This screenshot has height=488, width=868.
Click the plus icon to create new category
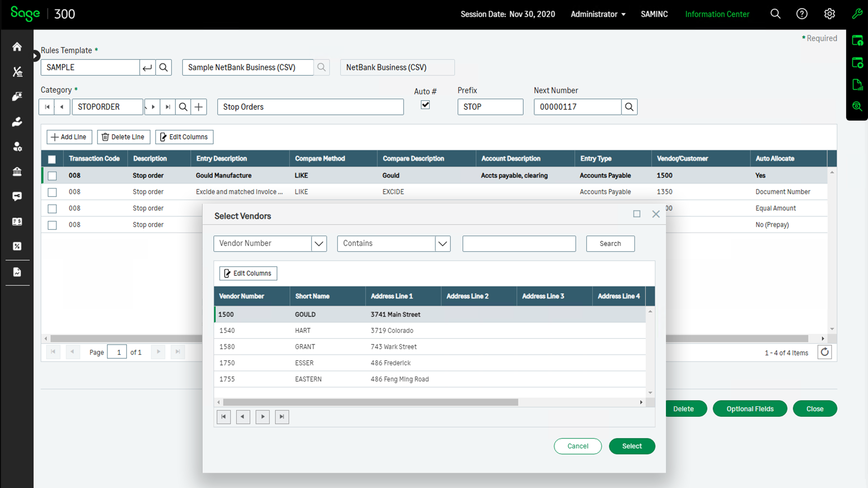pos(198,107)
